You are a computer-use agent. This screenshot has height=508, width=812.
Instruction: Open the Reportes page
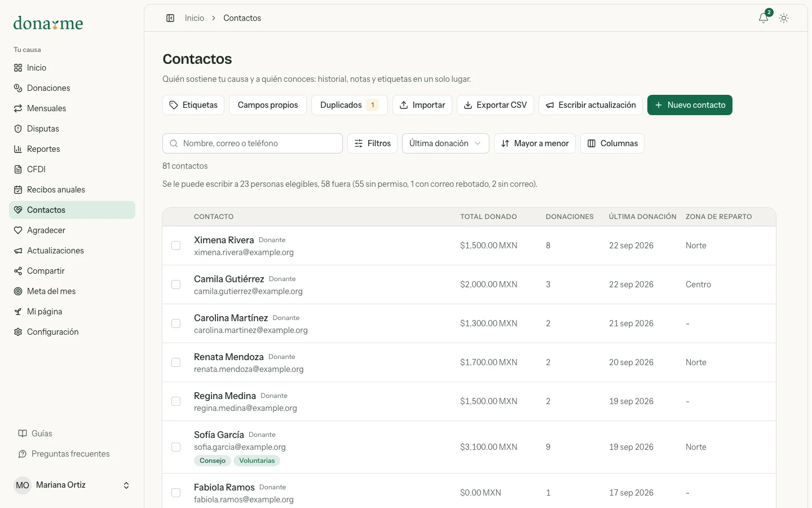pos(72,149)
